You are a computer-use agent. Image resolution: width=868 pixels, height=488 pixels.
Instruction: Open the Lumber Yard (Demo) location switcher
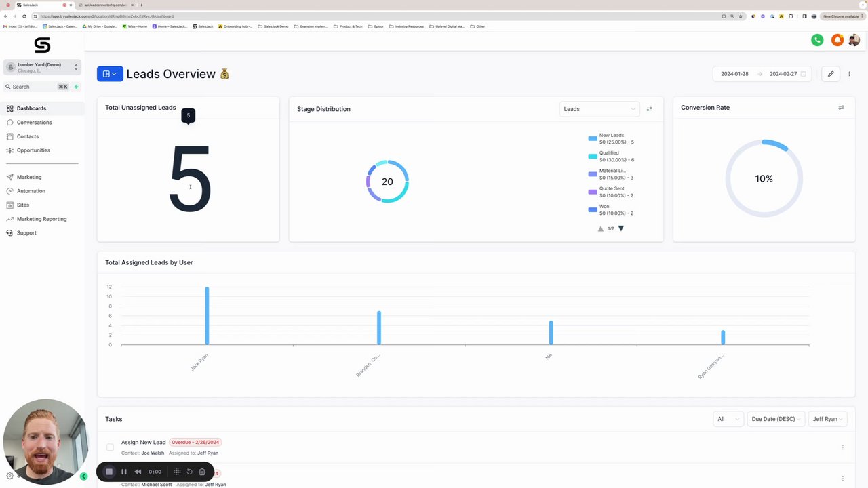click(42, 68)
